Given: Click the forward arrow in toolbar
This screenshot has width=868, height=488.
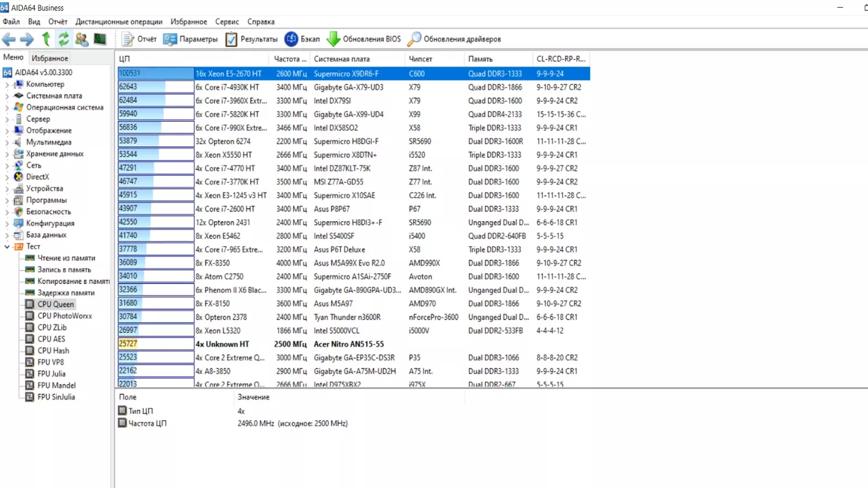Looking at the screenshot, I should click(27, 39).
